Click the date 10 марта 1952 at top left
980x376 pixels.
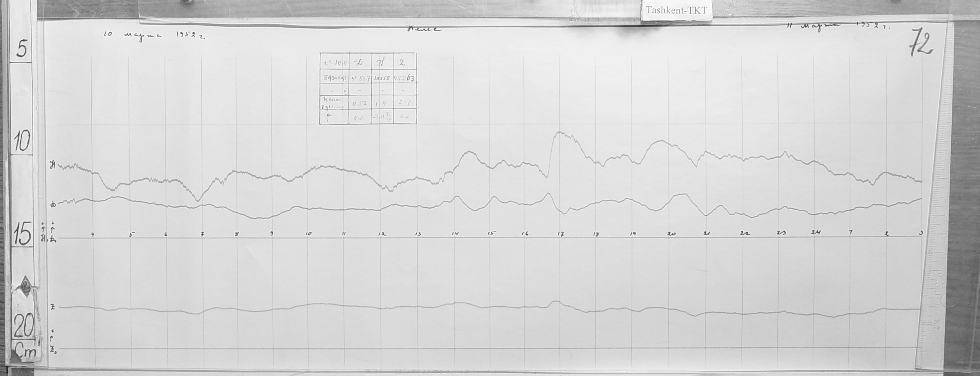click(x=154, y=35)
